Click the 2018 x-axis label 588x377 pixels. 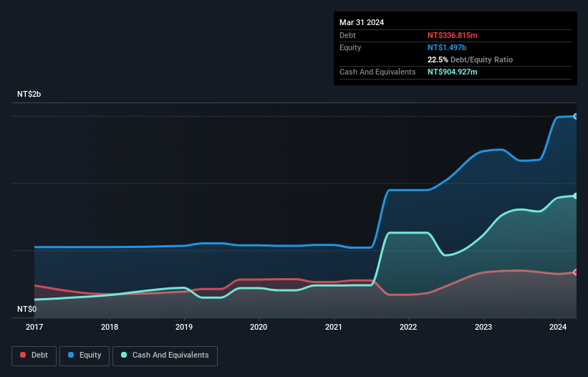(110, 327)
